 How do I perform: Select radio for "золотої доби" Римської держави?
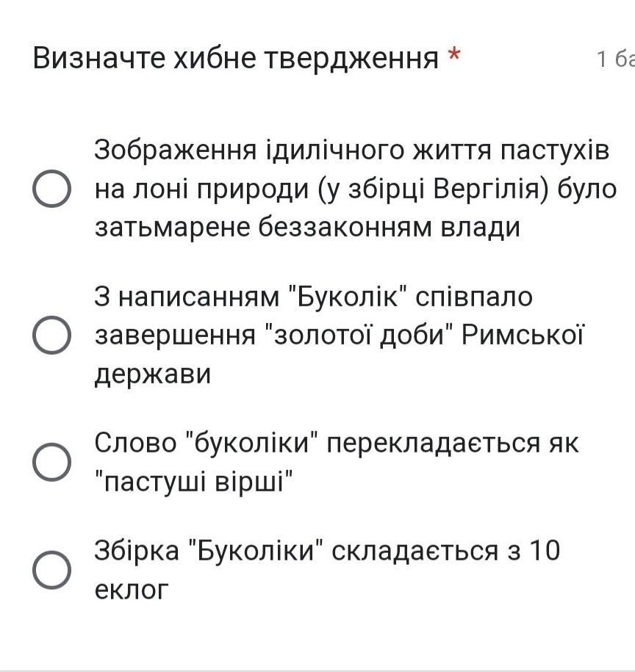51,335
